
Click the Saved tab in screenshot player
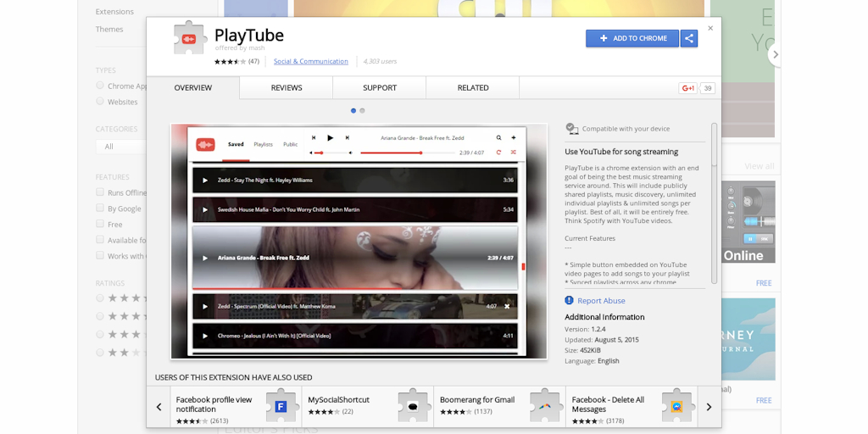(x=236, y=144)
